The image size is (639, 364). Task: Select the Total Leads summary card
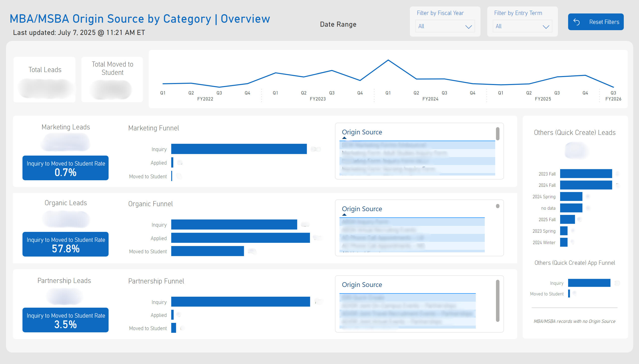(44, 80)
